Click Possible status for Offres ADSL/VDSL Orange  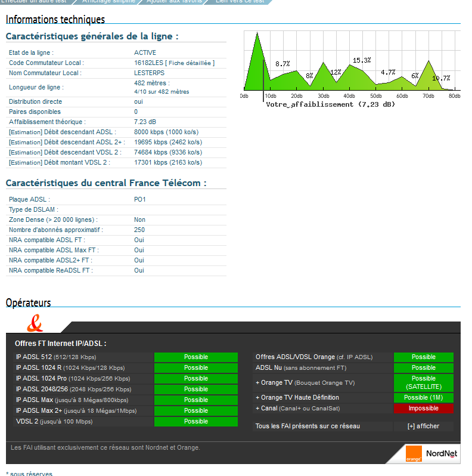tap(424, 357)
